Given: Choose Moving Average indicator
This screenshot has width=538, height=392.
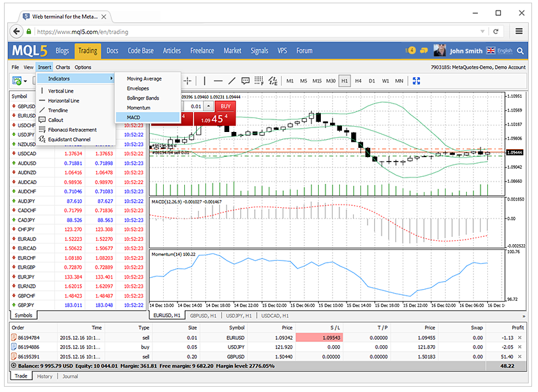Looking at the screenshot, I should pos(144,79).
